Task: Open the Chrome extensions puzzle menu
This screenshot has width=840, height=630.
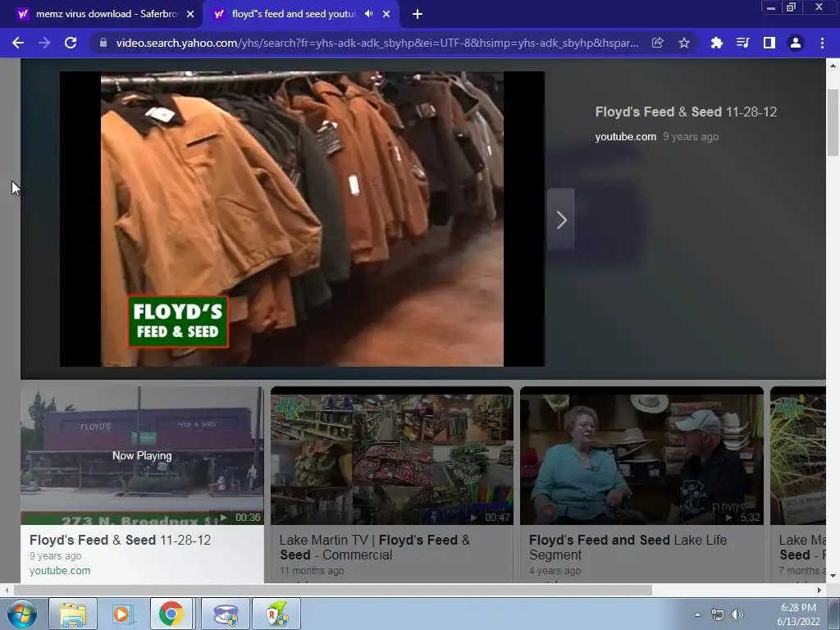Action: click(716, 43)
